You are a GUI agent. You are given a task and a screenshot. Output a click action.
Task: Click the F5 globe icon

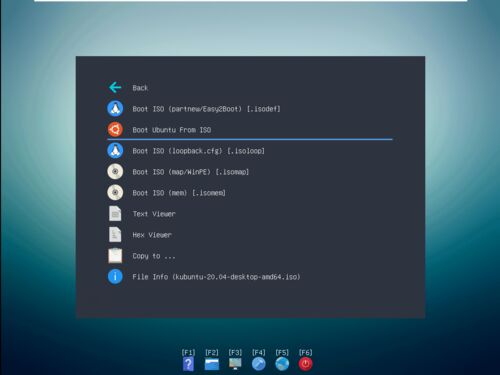pos(282,364)
